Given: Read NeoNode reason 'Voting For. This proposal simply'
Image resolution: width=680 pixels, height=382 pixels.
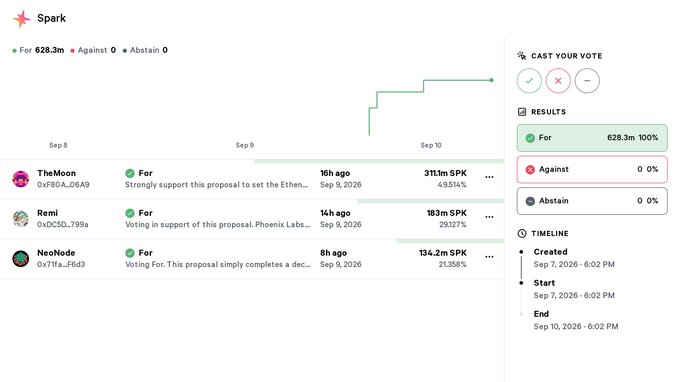Looking at the screenshot, I should click(217, 264).
